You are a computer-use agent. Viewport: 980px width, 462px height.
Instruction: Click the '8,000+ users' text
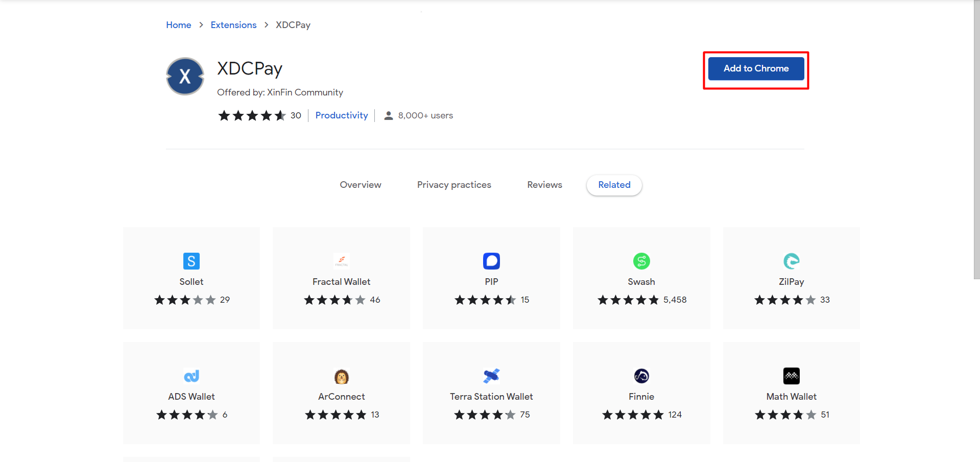425,115
